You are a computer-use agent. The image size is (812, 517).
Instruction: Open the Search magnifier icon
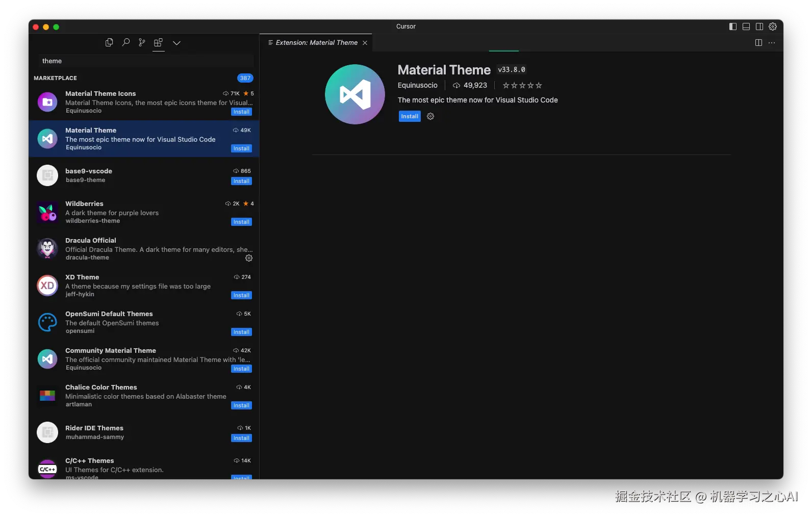tap(125, 43)
